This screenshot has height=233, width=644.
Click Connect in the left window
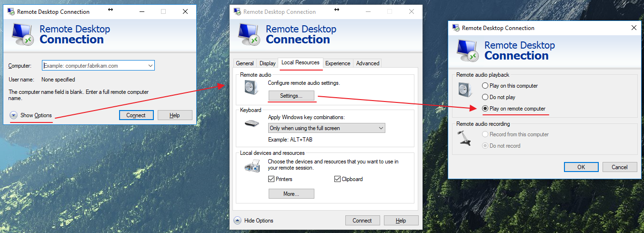pos(136,115)
